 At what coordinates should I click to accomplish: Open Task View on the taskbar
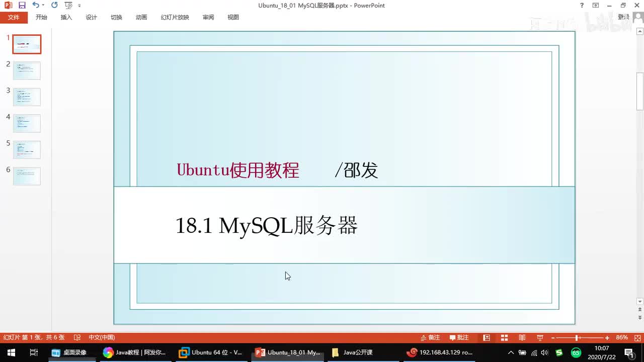click(34, 352)
